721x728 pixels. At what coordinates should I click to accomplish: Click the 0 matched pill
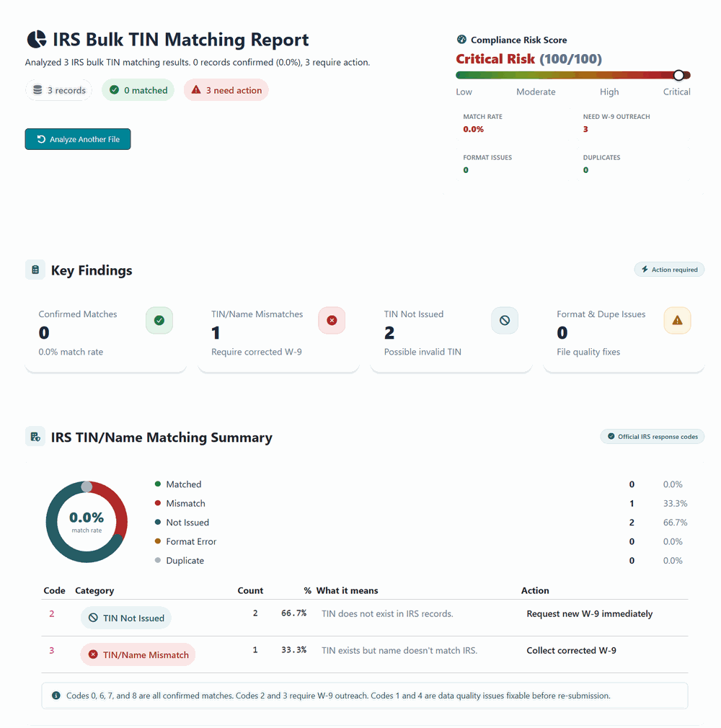coord(138,90)
